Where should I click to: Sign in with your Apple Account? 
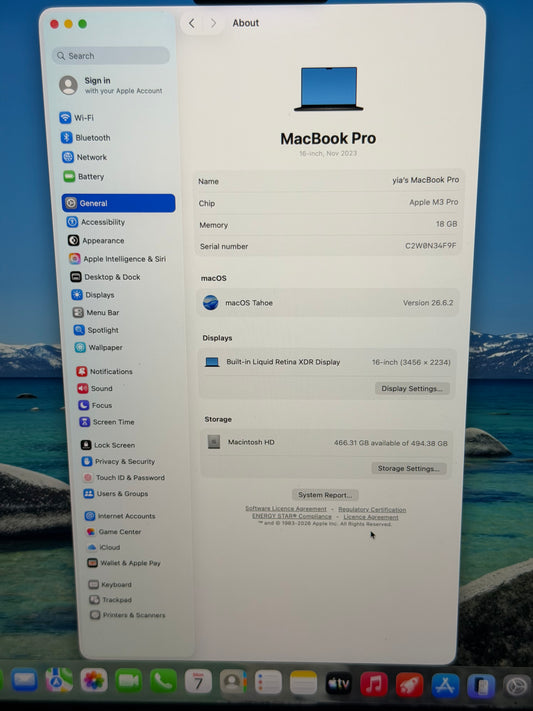111,85
